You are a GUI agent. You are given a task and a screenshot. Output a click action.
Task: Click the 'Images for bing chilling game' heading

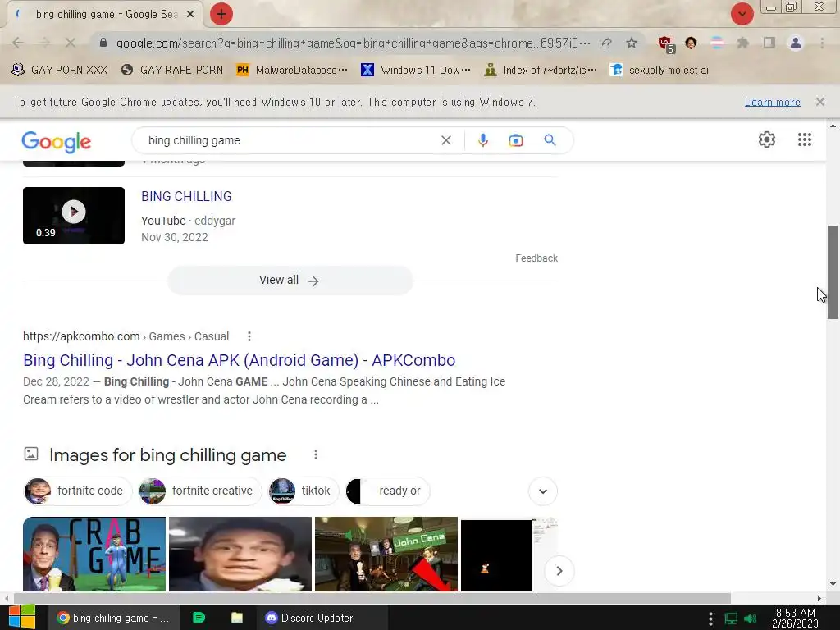tap(167, 454)
